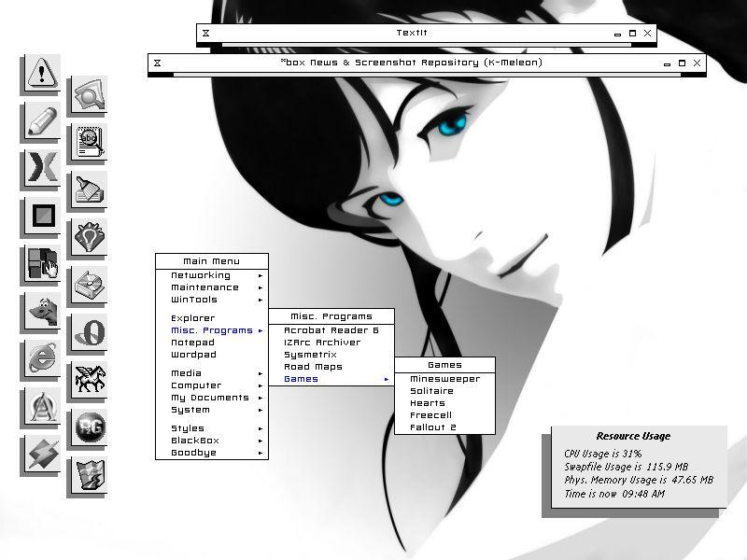The width and height of the screenshot is (747, 560).
Task: Launch the Winamp lightning bolt icon
Action: pos(41,454)
